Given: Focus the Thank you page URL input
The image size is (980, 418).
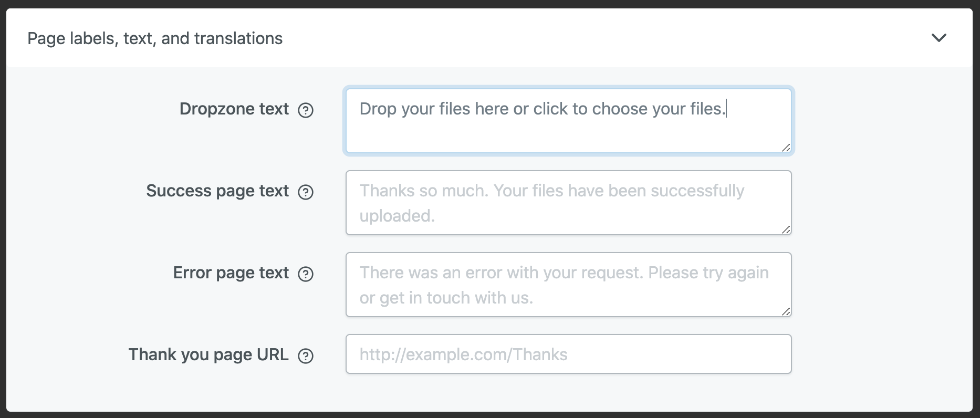Looking at the screenshot, I should (x=568, y=354).
